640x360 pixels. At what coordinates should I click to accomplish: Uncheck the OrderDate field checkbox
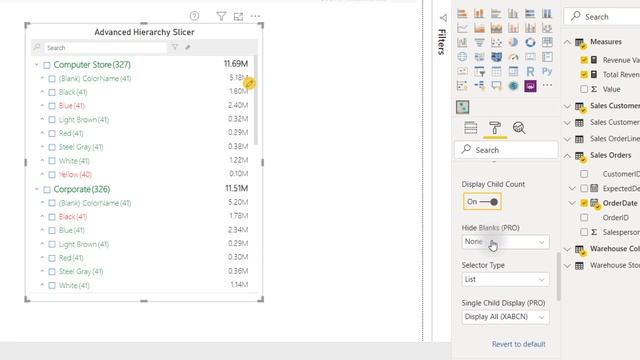click(x=584, y=203)
